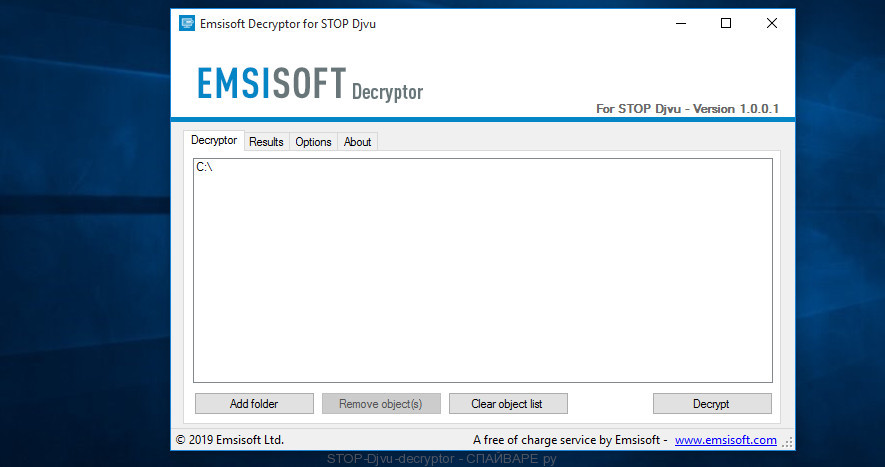Screen dimensions: 885x467
Task: Switch to the Results tab
Action: tap(266, 142)
